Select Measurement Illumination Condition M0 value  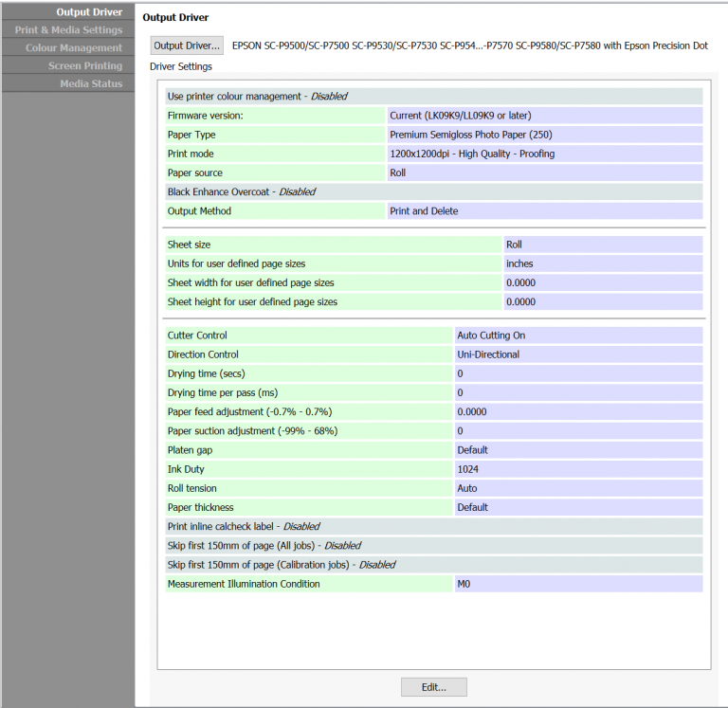(x=579, y=584)
